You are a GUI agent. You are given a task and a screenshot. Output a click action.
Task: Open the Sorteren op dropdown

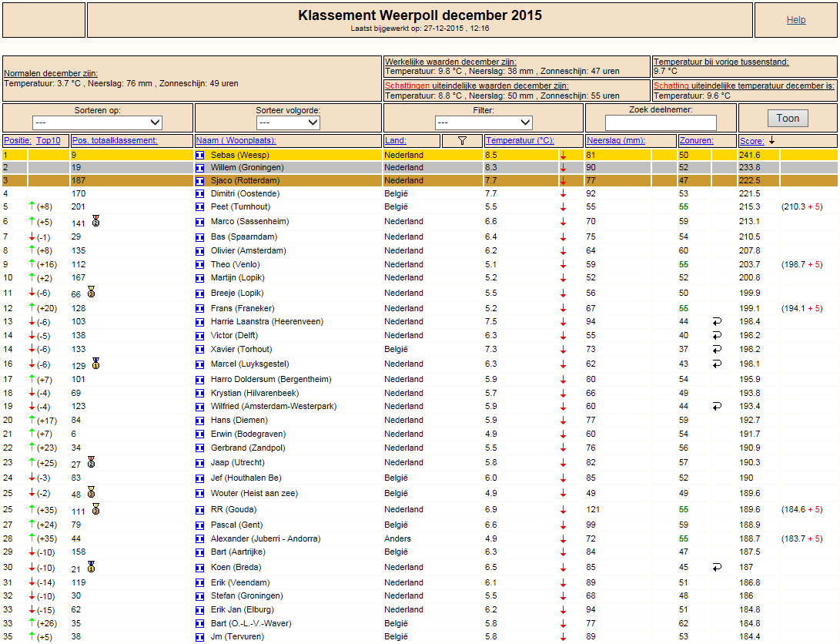click(97, 122)
